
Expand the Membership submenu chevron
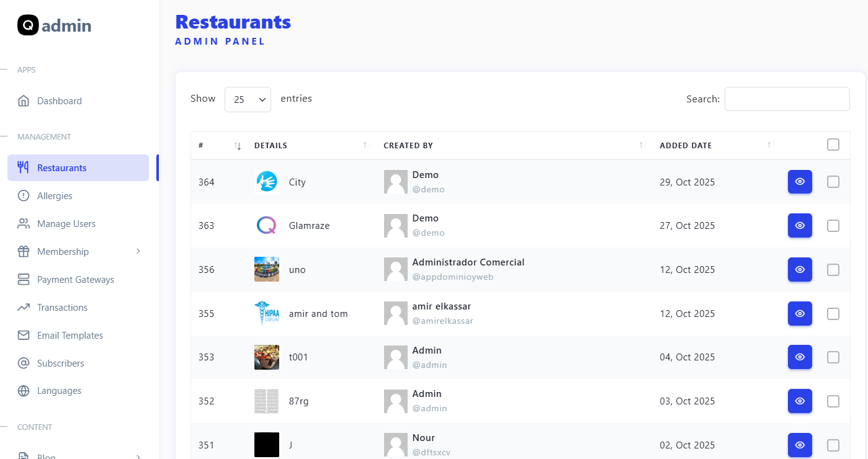click(138, 251)
